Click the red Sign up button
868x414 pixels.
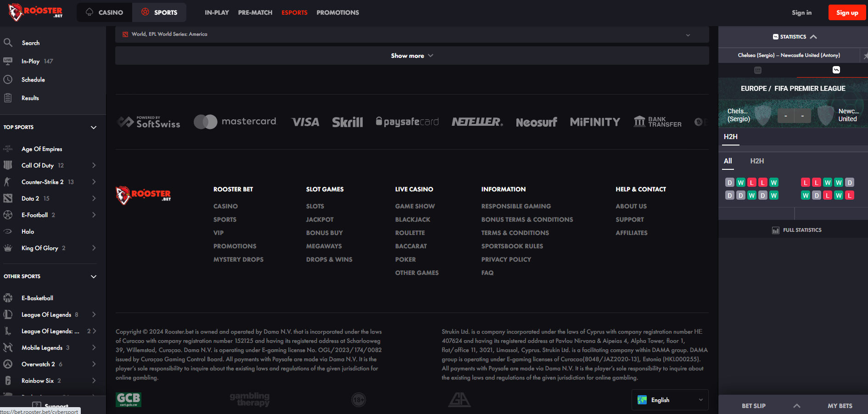[x=847, y=12]
